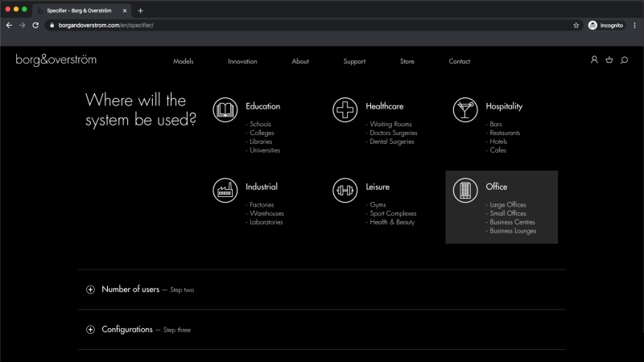Select the Leisure heading
The width and height of the screenshot is (644, 362).
click(x=378, y=187)
